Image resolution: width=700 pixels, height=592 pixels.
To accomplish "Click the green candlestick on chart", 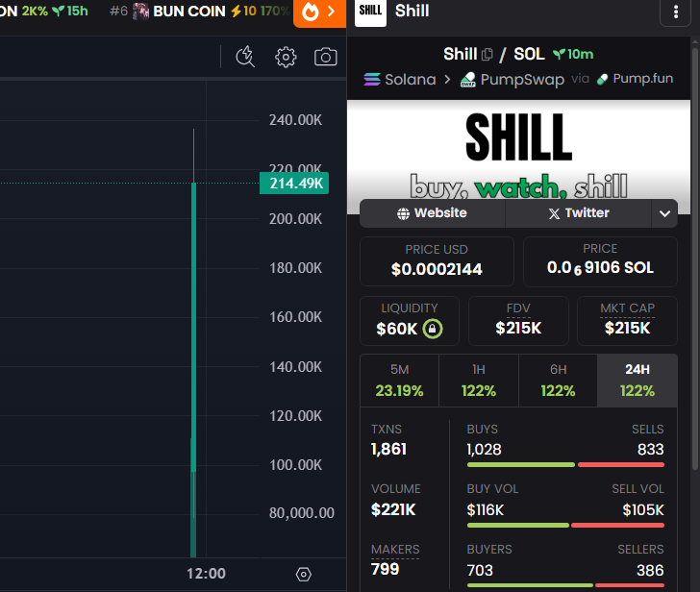I will (194, 328).
